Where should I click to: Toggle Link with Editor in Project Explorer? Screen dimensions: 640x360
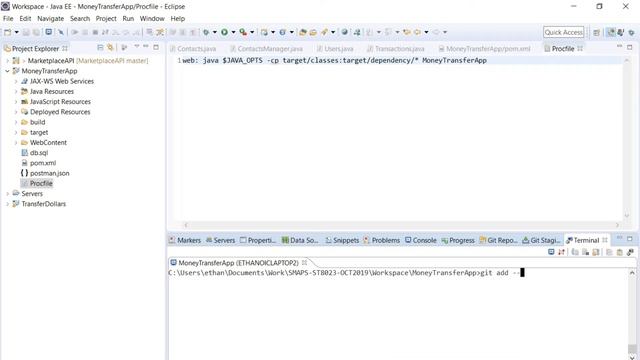(x=110, y=48)
